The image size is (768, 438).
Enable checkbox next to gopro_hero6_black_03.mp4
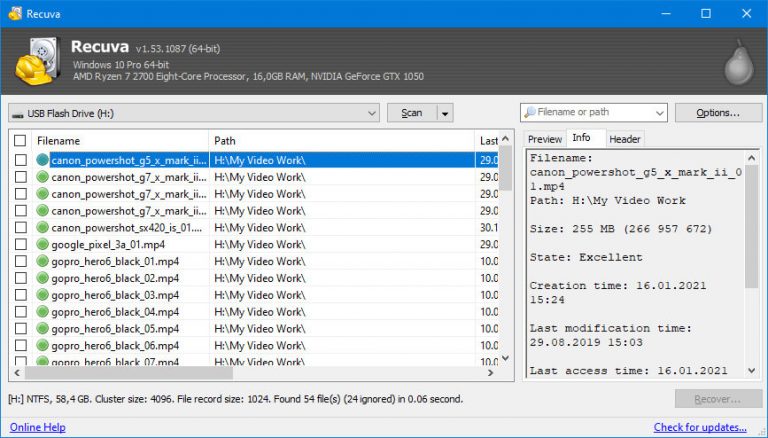20,295
